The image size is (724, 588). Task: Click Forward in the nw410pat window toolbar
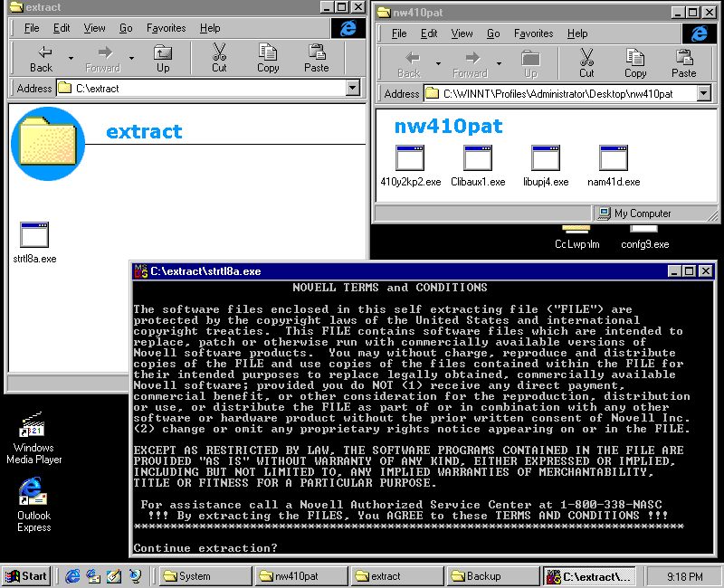[x=470, y=64]
